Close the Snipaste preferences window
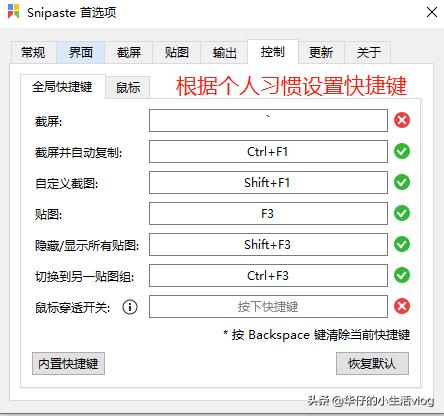This screenshot has height=416, width=444. click(432, 12)
